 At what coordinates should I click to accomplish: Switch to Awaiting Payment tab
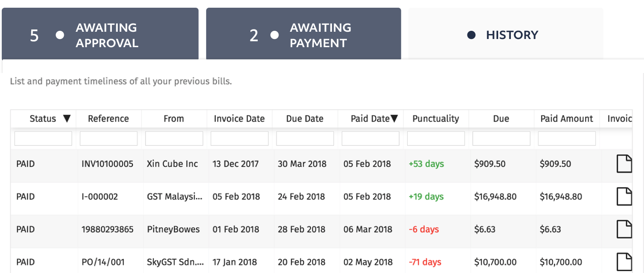tap(303, 34)
